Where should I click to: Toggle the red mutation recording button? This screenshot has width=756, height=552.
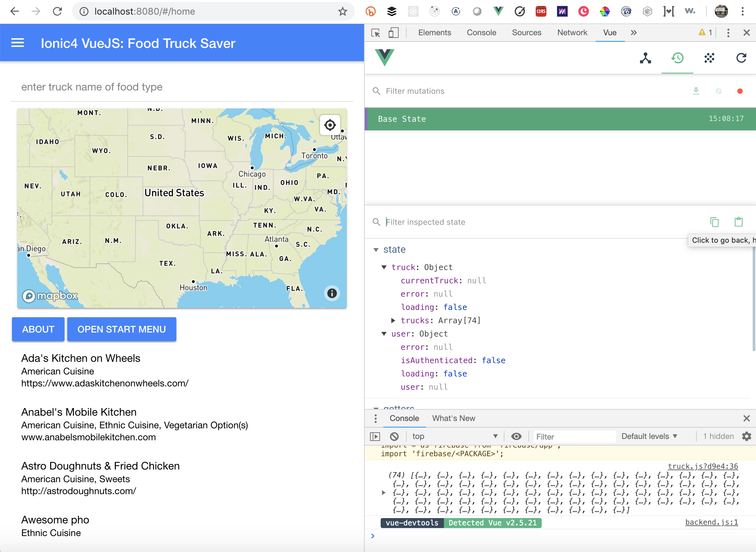[740, 91]
